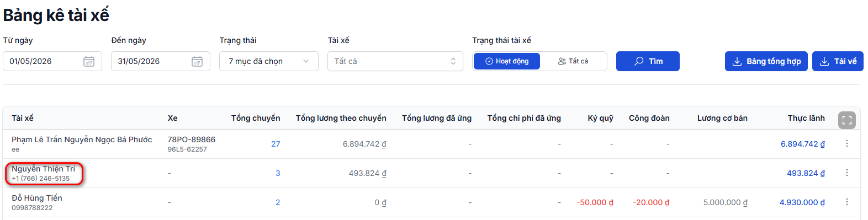The image size is (868, 220).
Task: Open row menu for Phạm Lê Trần Nguyễn Ngọc Bá Phước
Action: coord(847,143)
